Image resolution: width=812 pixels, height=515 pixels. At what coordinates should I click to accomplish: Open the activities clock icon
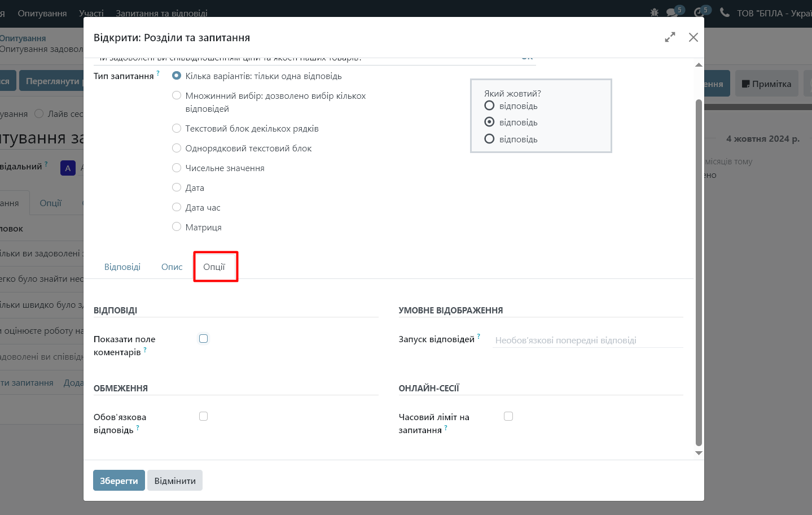(x=699, y=12)
